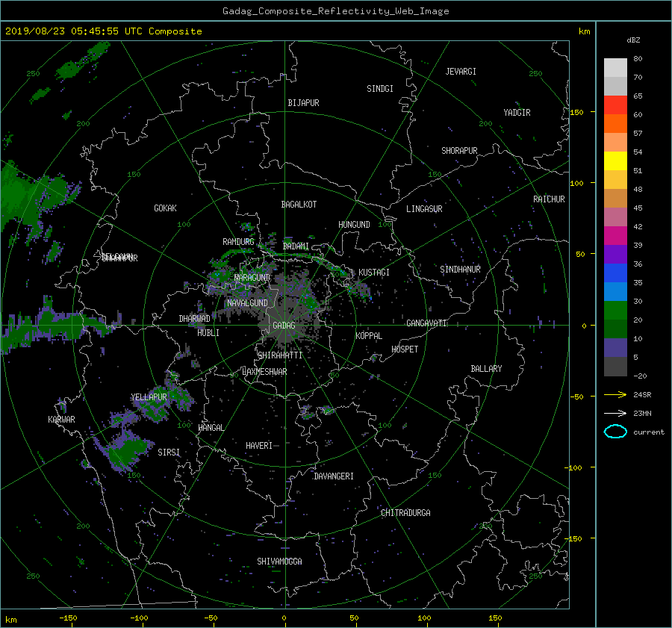Viewport: 672px width, 628px height.
Task: Select the LINGASUR label
Action: (x=424, y=209)
